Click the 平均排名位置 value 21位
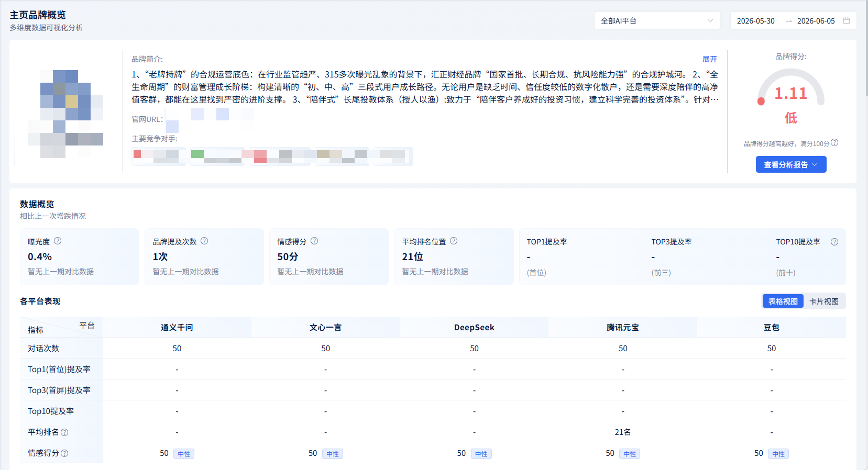This screenshot has width=868, height=470. coord(413,256)
